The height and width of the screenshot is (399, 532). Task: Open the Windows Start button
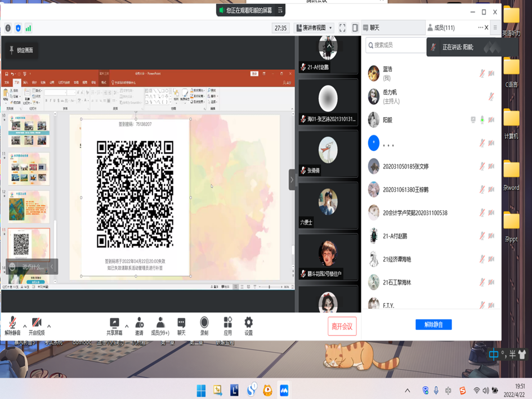coord(201,391)
